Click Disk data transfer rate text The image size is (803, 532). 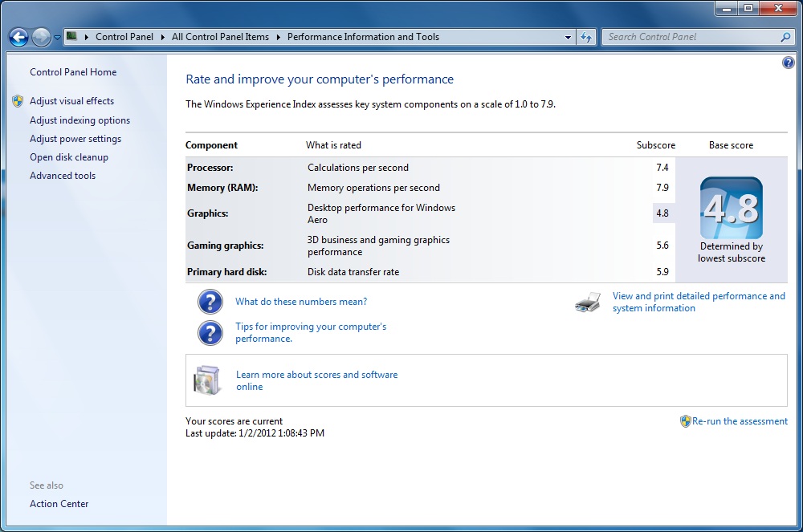tap(353, 272)
